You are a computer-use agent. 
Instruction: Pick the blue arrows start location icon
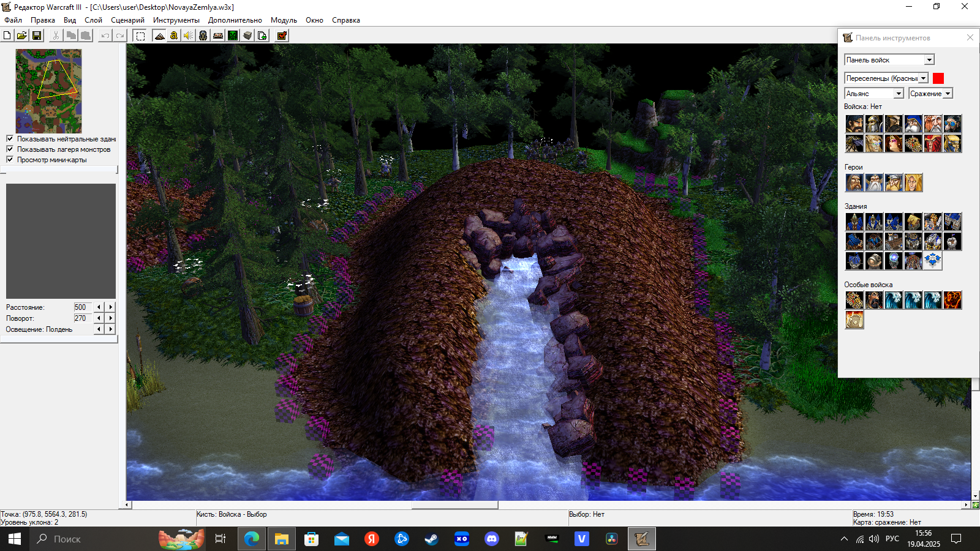tap(933, 261)
